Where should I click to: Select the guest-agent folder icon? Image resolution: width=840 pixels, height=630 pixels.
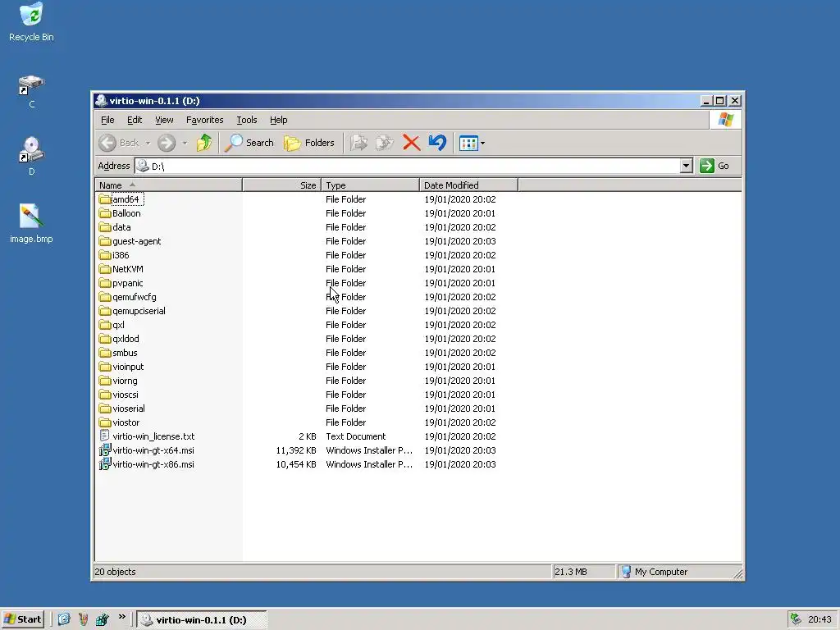(x=105, y=241)
